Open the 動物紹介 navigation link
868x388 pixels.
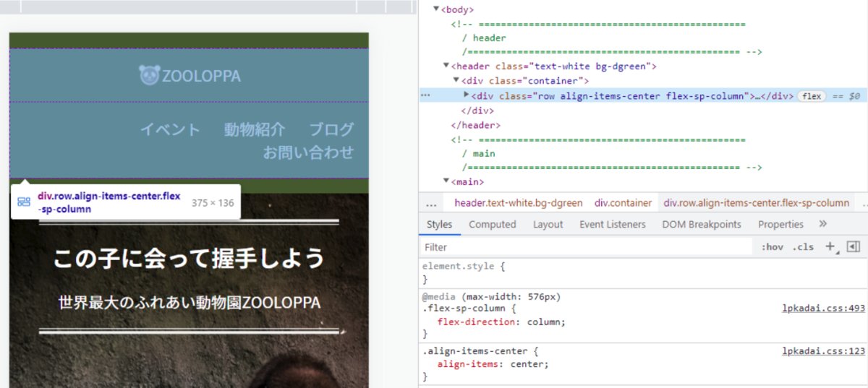click(x=255, y=130)
